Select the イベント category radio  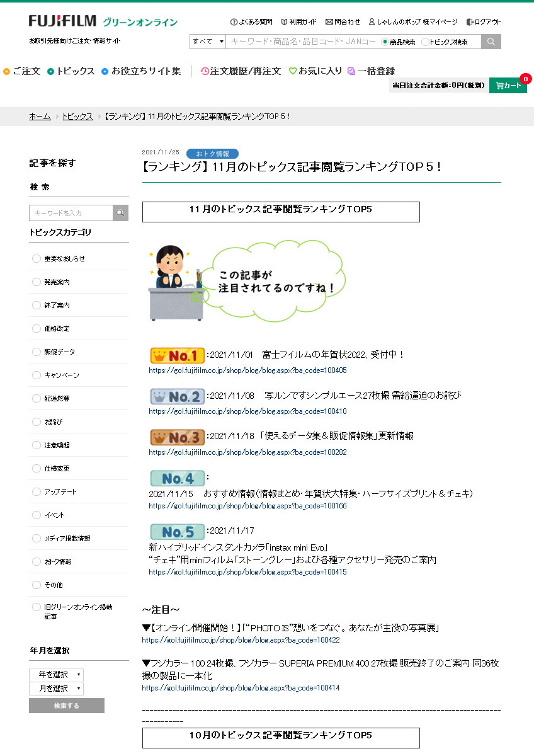[x=36, y=515]
